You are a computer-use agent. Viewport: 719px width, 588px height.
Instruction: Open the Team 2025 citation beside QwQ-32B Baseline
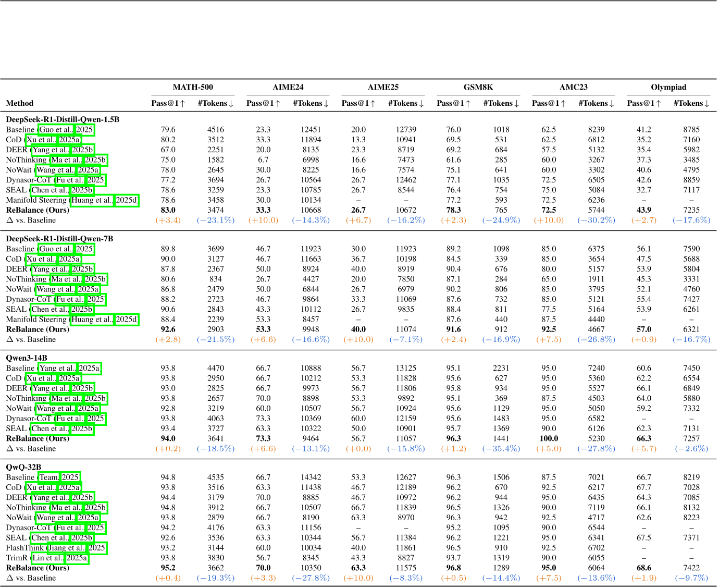[x=49, y=477]
